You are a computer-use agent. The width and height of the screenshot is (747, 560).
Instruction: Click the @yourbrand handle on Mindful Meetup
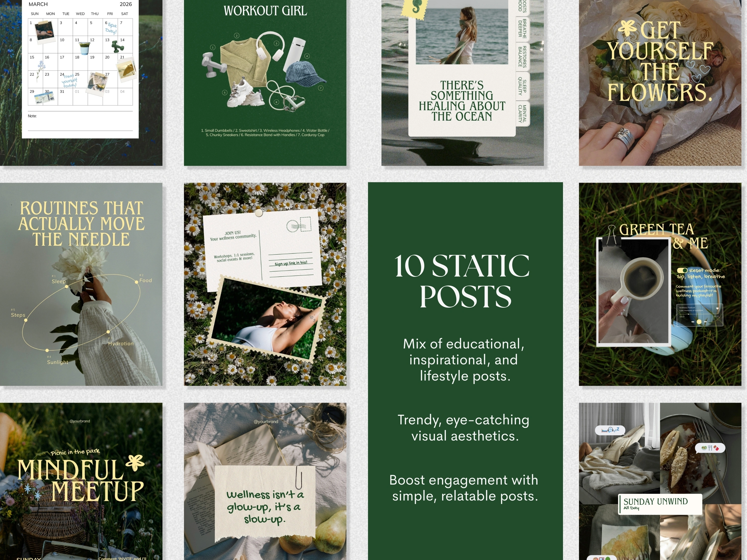tap(80, 422)
